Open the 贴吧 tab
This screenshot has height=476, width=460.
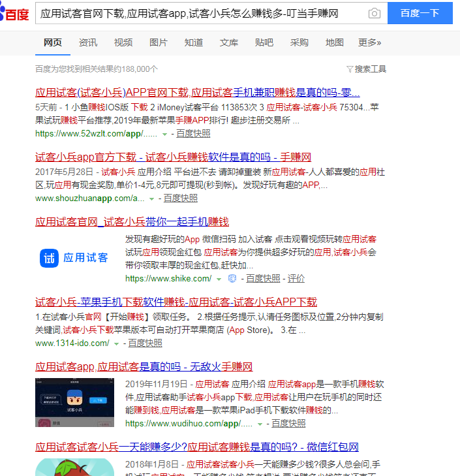tap(264, 42)
